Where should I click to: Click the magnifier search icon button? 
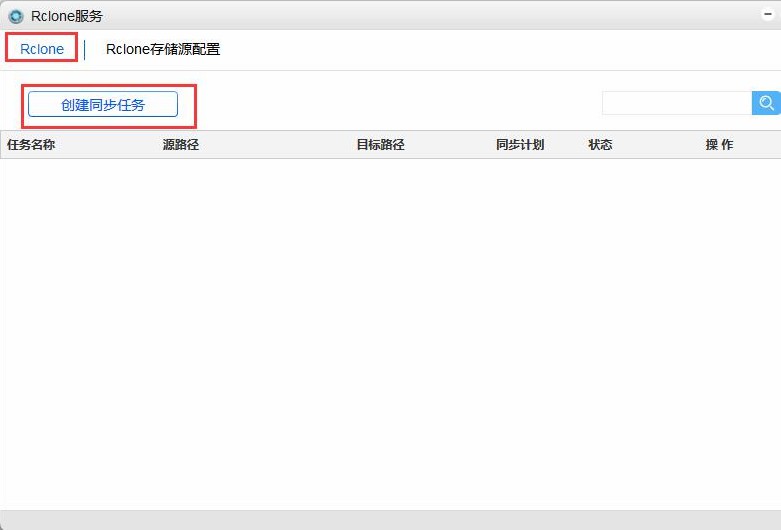tap(766, 103)
